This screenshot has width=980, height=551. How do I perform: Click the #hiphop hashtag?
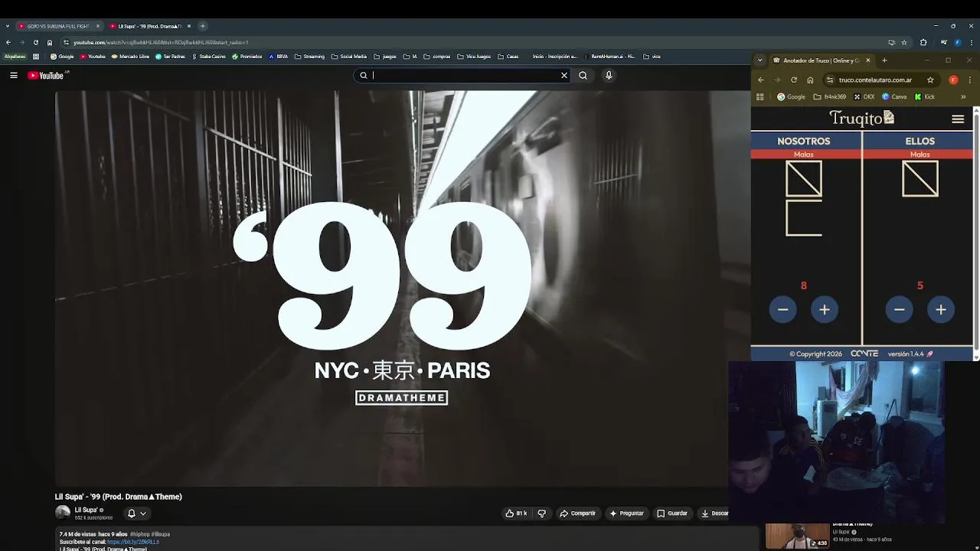[139, 534]
